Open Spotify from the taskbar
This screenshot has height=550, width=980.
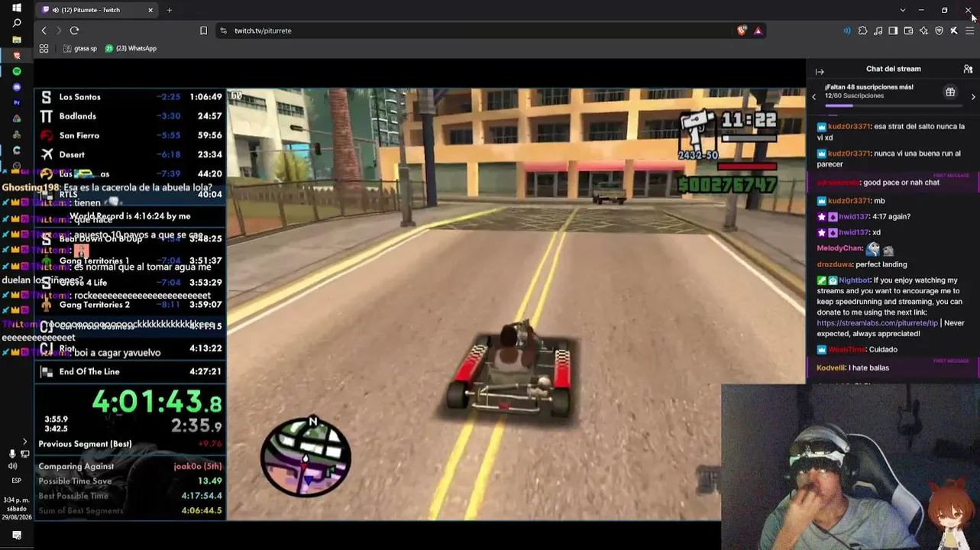click(17, 71)
